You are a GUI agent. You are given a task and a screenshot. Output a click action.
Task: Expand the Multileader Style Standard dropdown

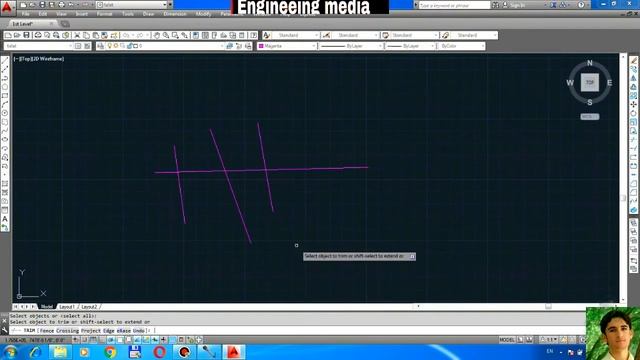474,36
